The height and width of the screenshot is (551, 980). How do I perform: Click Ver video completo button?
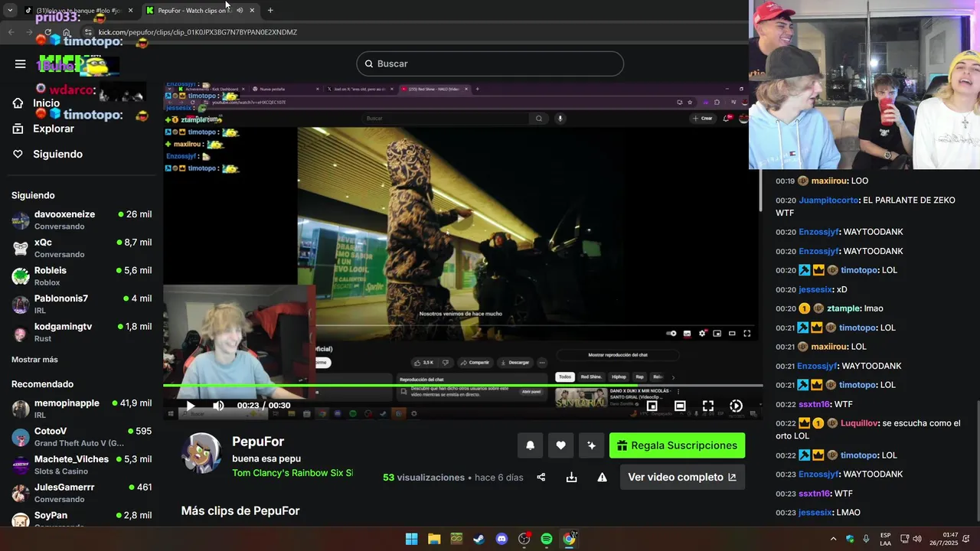[x=682, y=477]
